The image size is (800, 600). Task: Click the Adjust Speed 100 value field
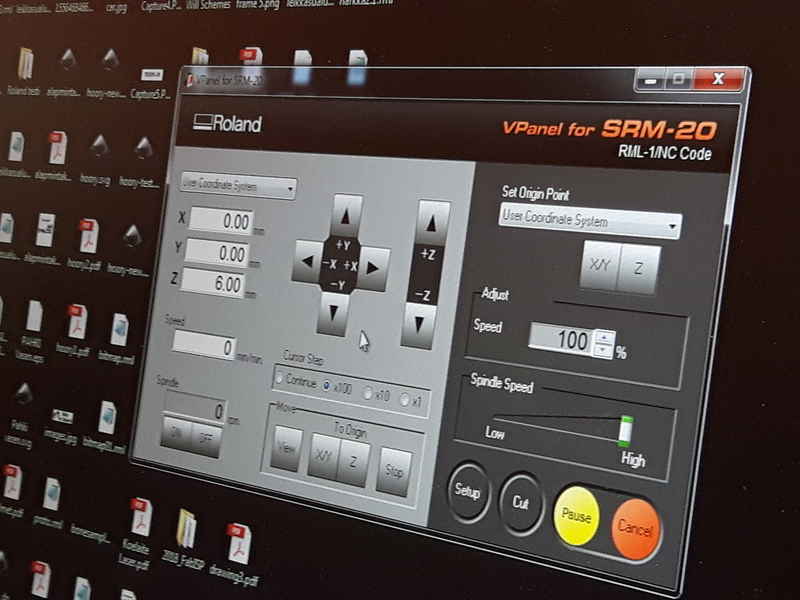(x=563, y=338)
